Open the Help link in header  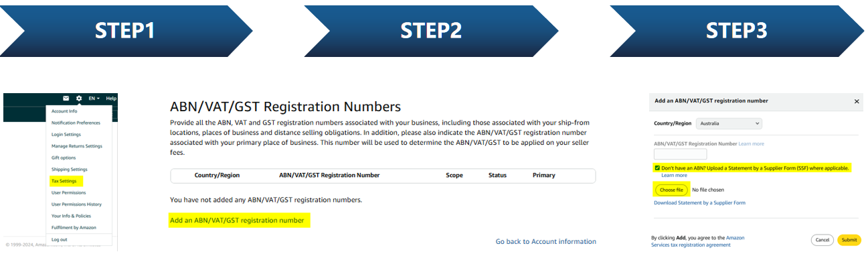tap(111, 99)
